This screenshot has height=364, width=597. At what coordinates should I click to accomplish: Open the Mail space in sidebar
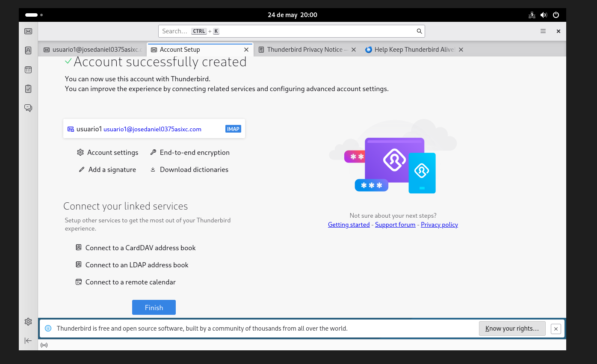(x=28, y=31)
